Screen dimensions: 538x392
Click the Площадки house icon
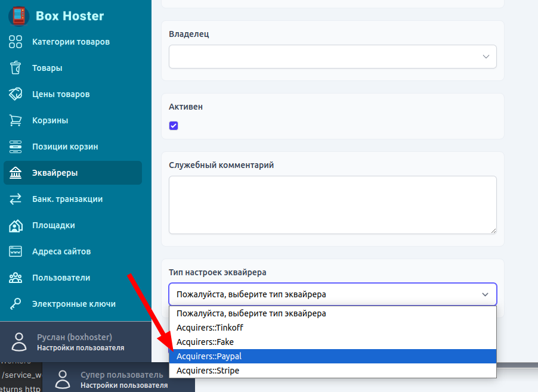[16, 225]
